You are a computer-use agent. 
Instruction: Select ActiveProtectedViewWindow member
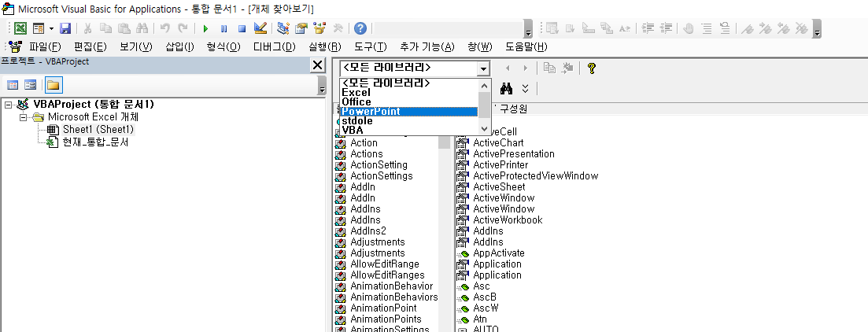pos(535,176)
